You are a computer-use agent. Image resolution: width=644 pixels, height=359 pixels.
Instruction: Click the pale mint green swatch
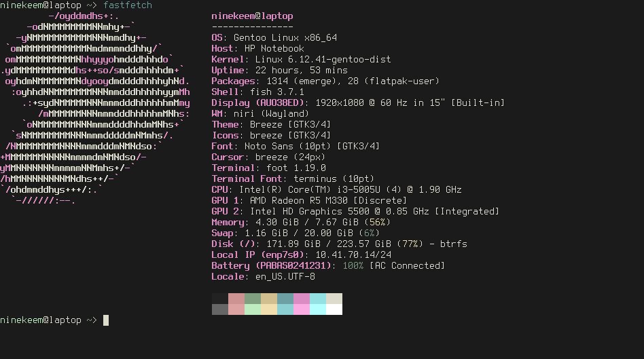(x=253, y=309)
